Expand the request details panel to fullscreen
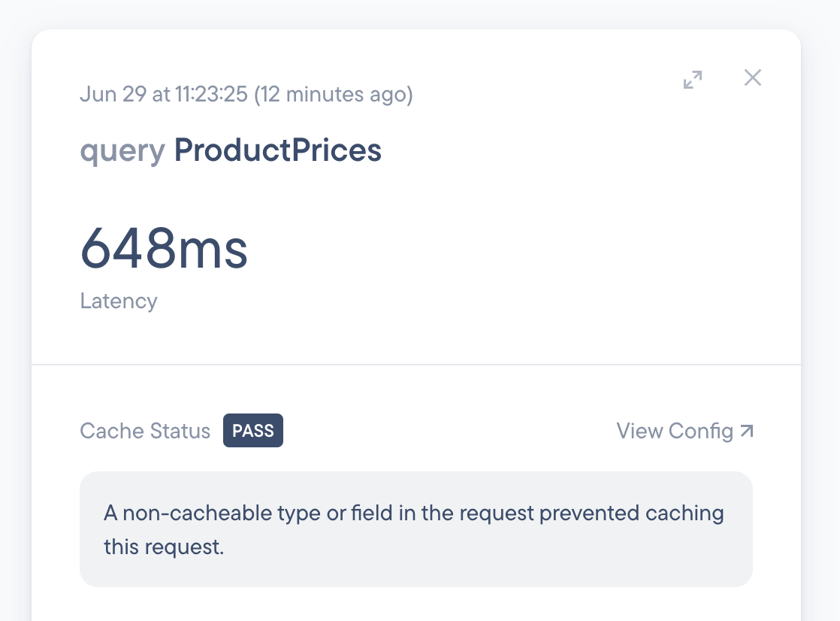Viewport: 840px width, 621px height. 693,79
